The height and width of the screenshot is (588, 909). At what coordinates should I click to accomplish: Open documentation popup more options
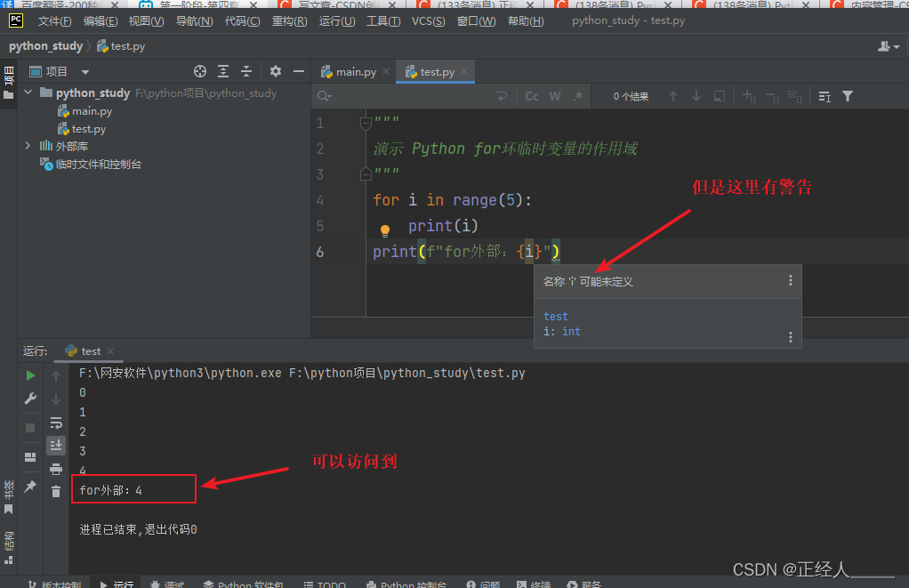coord(790,337)
